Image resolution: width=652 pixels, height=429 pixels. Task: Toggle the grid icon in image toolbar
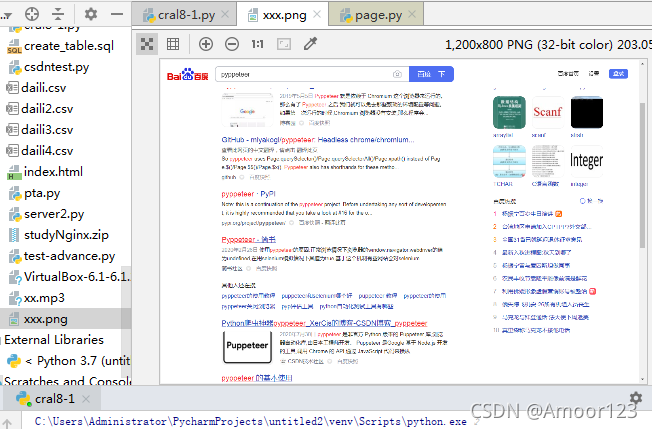click(x=173, y=44)
